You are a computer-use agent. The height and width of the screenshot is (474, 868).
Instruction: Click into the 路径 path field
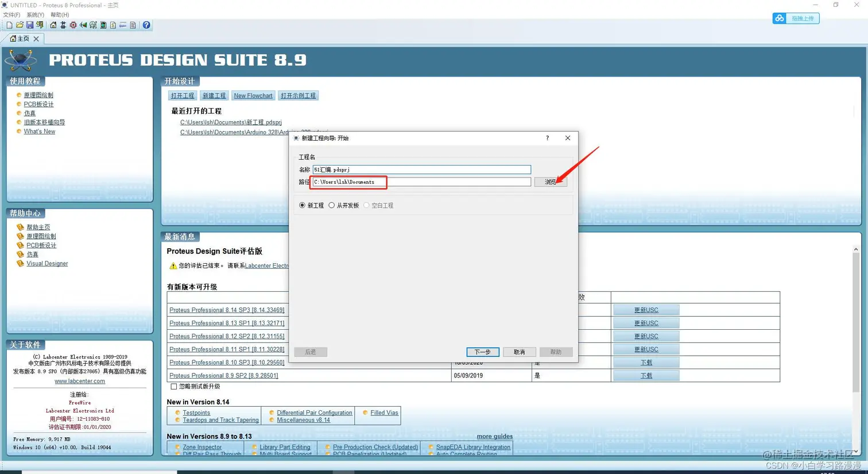tap(421, 182)
